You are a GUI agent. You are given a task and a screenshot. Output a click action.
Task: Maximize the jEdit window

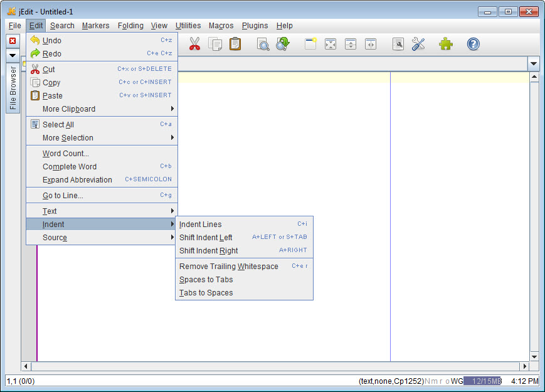[508, 12]
